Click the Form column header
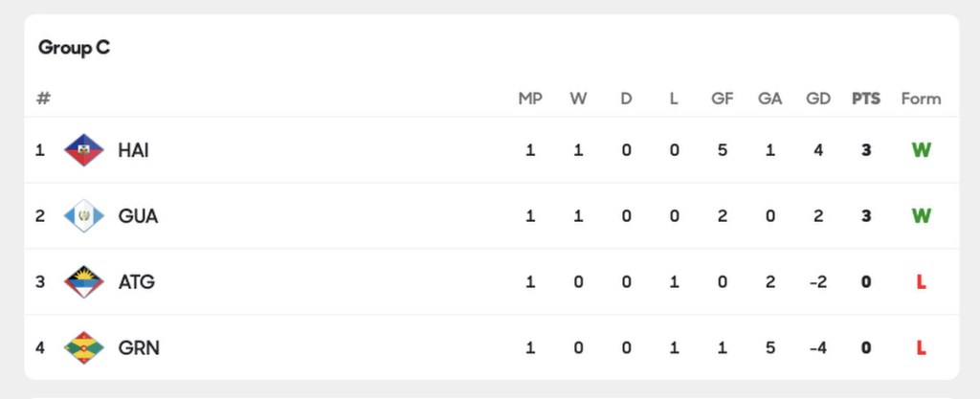Viewport: 980px width, 399px height. [921, 99]
